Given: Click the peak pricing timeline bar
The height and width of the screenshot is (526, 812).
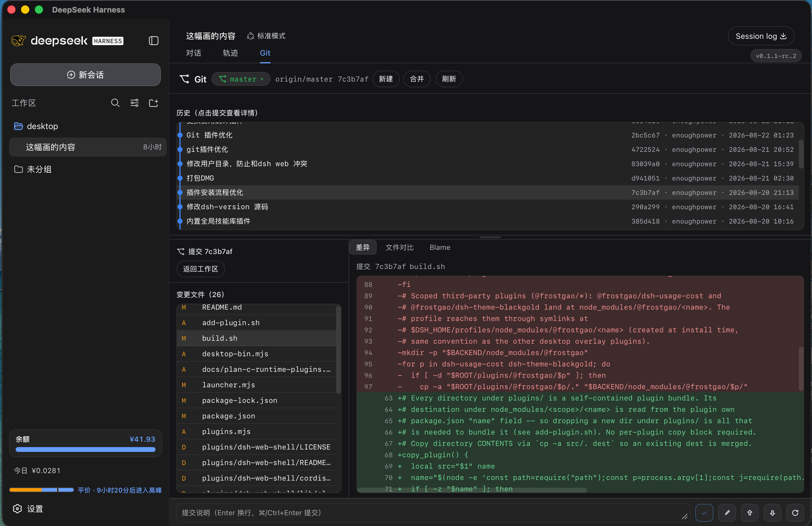Looking at the screenshot, I should tap(42, 490).
